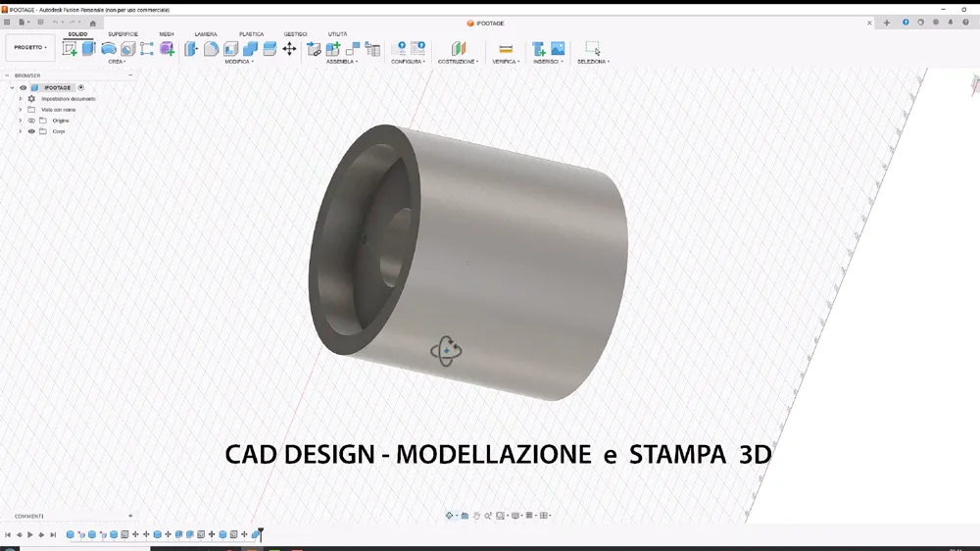This screenshot has height=551, width=980.
Task: Choose the Extrude tool icon
Action: (x=89, y=48)
